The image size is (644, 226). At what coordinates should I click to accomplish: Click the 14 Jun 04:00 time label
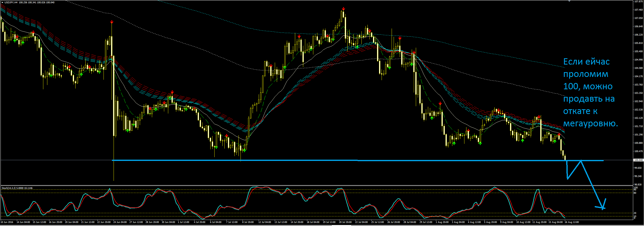pyautogui.click(x=23, y=222)
